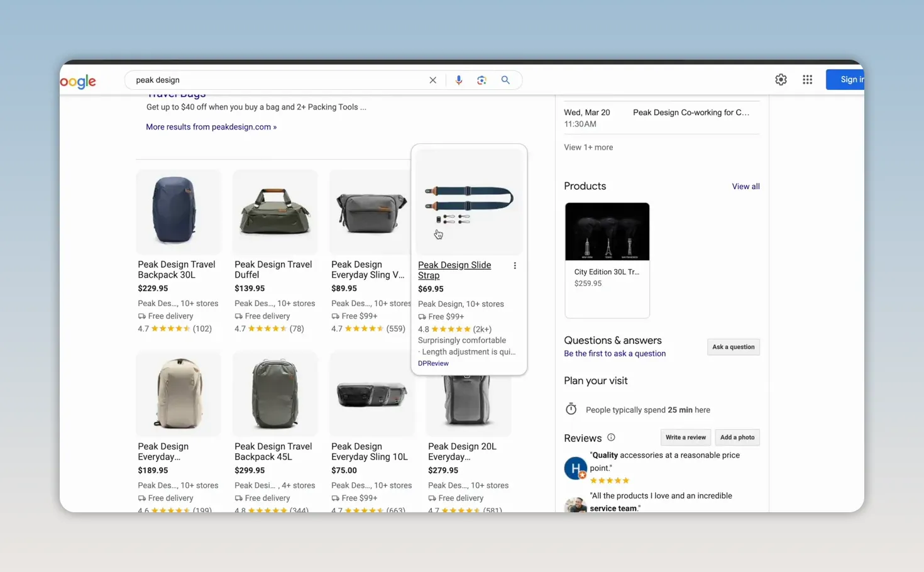The width and height of the screenshot is (924, 572).
Task: Click the 'H' reviewer avatar
Action: pos(575,468)
